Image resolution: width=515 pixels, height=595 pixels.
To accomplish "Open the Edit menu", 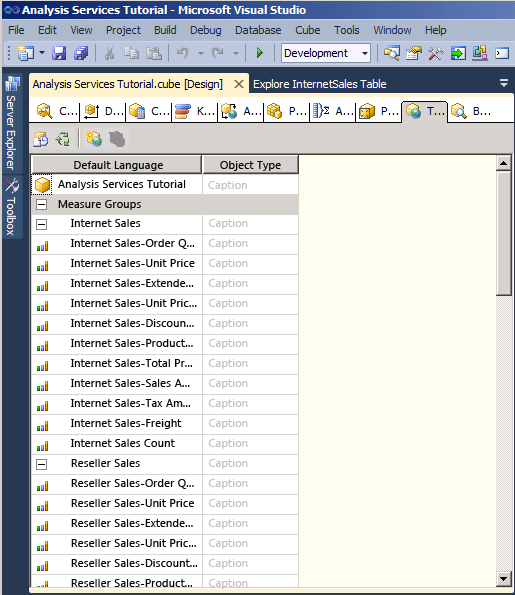I will 47,30.
